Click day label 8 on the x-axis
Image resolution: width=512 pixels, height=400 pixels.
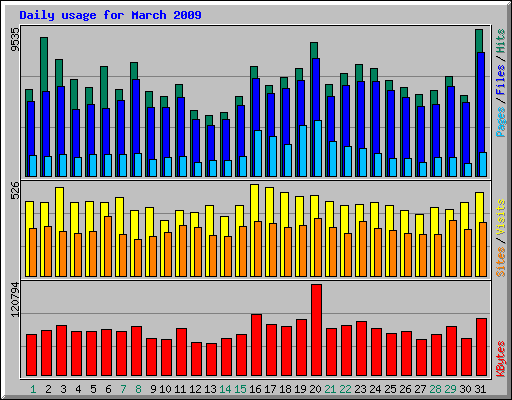coord(138,389)
